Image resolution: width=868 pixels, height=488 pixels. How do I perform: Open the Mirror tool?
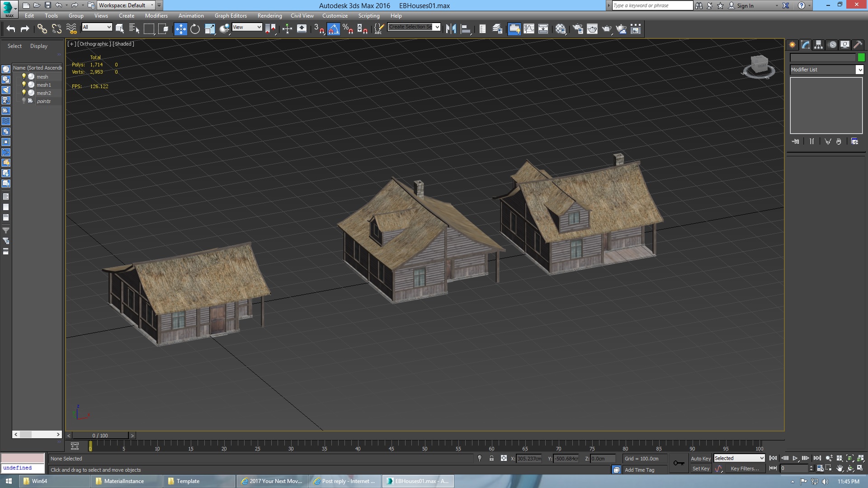click(x=451, y=29)
